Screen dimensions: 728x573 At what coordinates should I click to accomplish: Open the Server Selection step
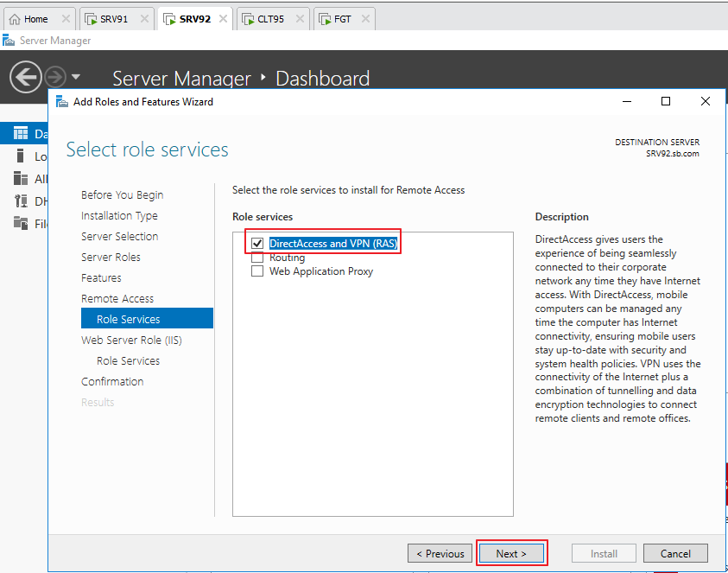click(119, 236)
